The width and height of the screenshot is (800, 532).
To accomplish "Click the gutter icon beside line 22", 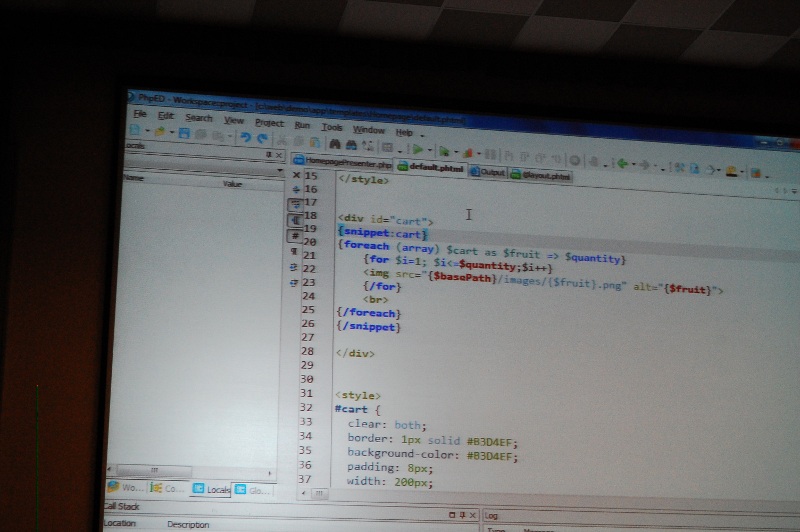I will tap(293, 267).
